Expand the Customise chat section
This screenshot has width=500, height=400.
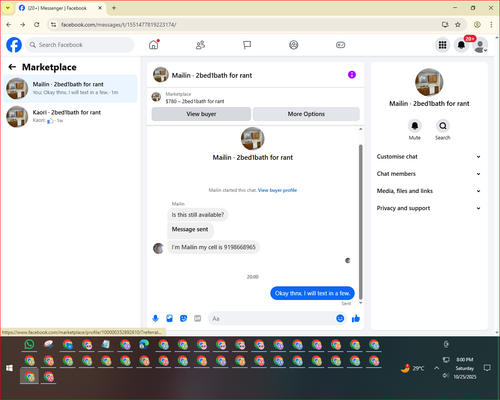point(429,157)
